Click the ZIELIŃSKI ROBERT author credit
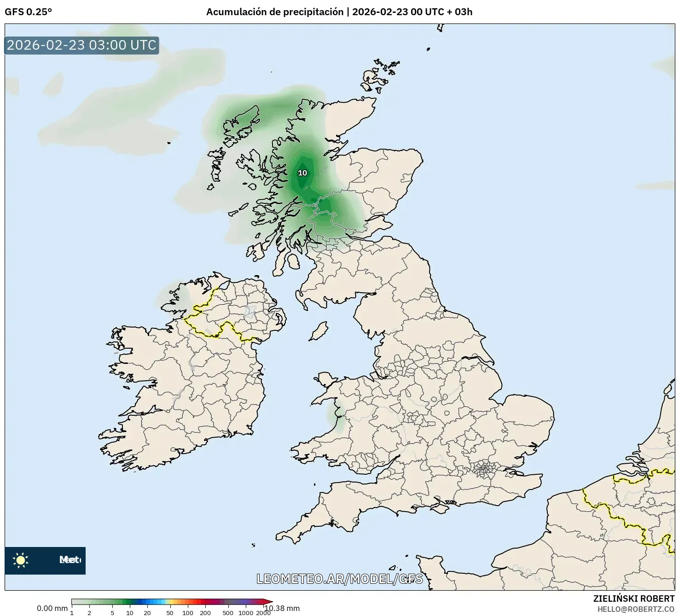This screenshot has width=679, height=616. [x=633, y=599]
